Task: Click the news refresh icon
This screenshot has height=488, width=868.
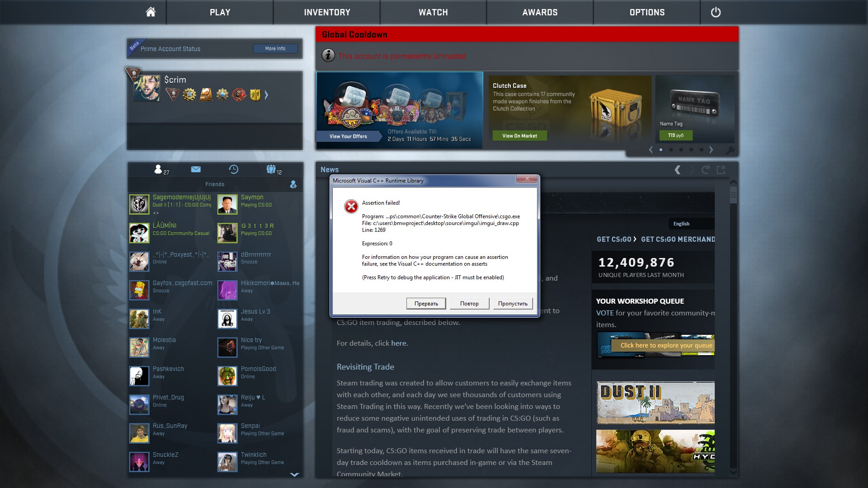Action: point(705,169)
